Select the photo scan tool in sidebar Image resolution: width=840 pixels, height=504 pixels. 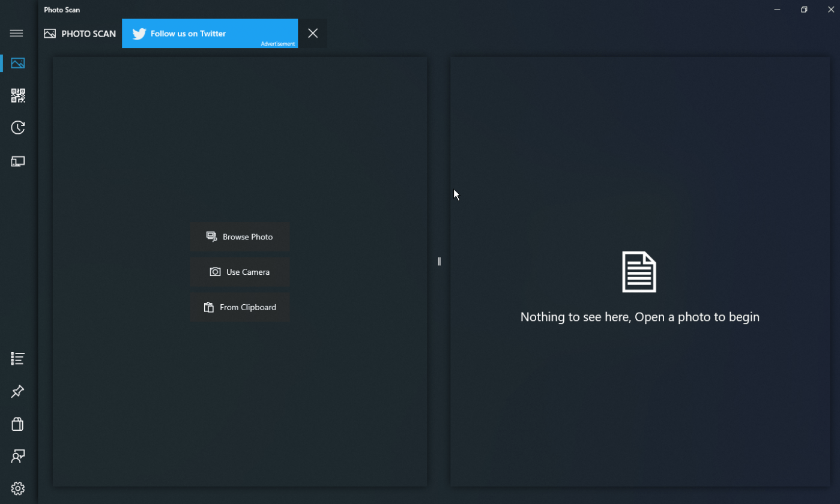pyautogui.click(x=17, y=63)
